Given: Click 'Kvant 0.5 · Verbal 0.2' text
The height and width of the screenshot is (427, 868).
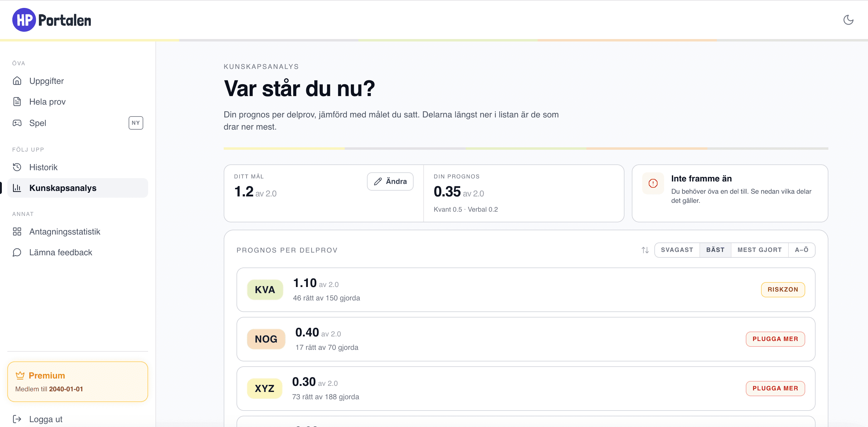Looking at the screenshot, I should click(466, 209).
